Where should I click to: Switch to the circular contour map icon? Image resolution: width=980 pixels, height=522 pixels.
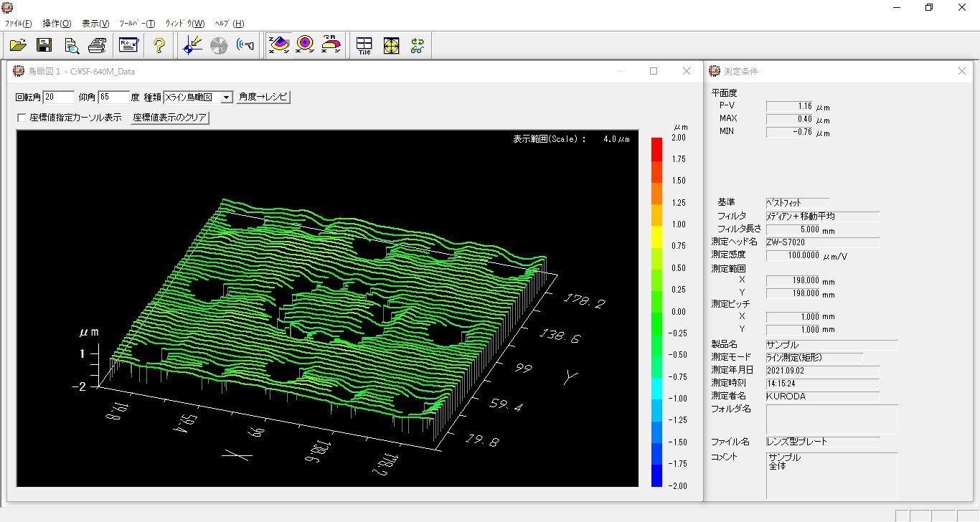(x=304, y=45)
